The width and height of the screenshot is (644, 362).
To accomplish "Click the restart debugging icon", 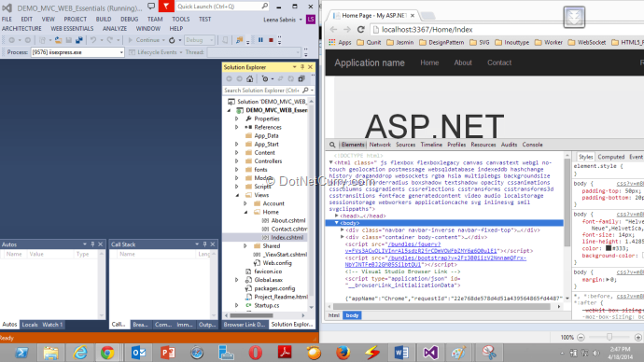I will [x=172, y=40].
